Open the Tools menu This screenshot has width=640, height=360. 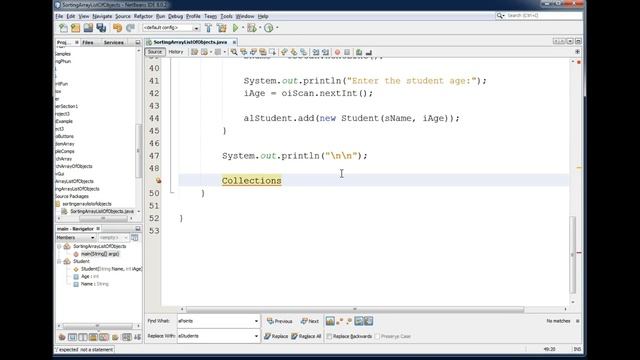coord(226,16)
